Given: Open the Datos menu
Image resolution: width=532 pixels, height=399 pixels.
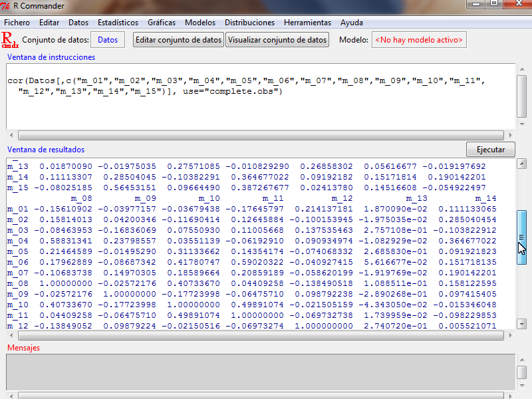Looking at the screenshot, I should [x=78, y=23].
